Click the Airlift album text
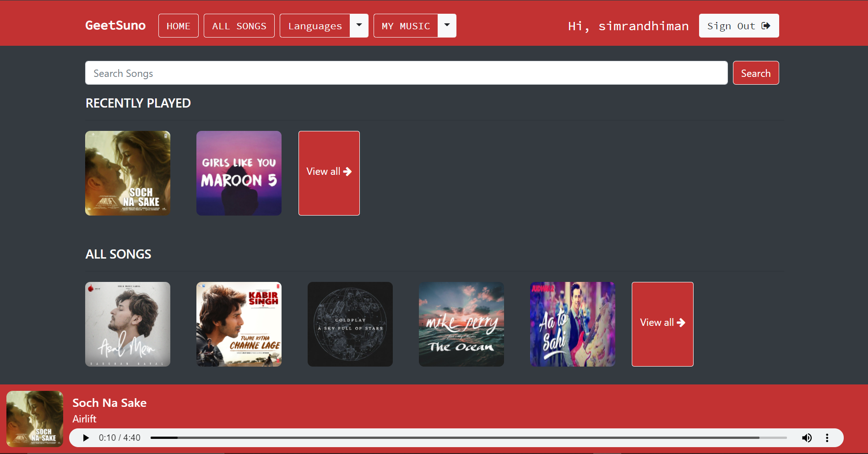Image resolution: width=868 pixels, height=454 pixels. [x=84, y=419]
